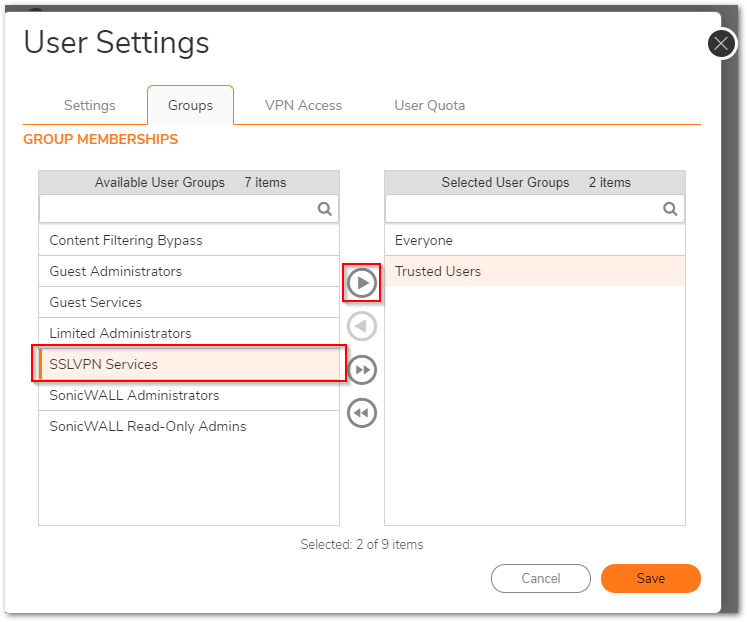747x622 pixels.
Task: Select Guest Services group
Action: 189,302
